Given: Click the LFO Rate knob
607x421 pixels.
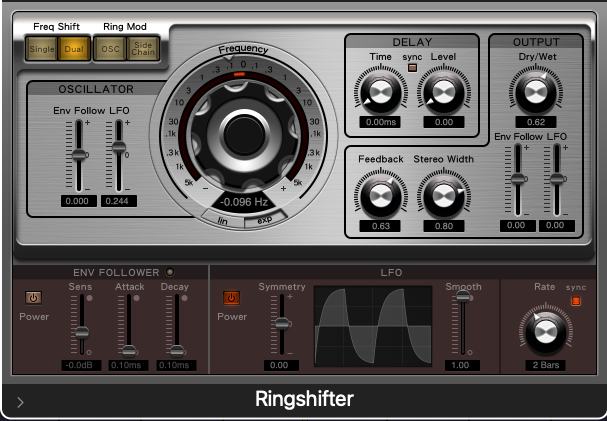Looking at the screenshot, I should tap(546, 333).
